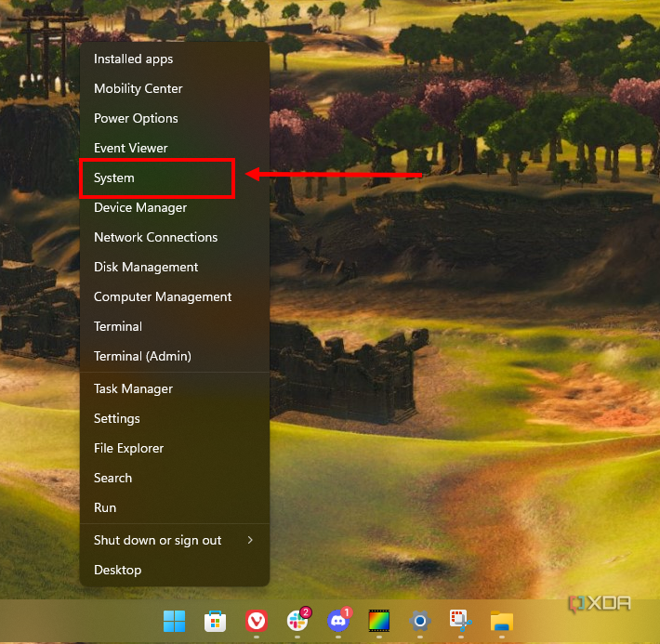Select Network Connections

[175, 237]
